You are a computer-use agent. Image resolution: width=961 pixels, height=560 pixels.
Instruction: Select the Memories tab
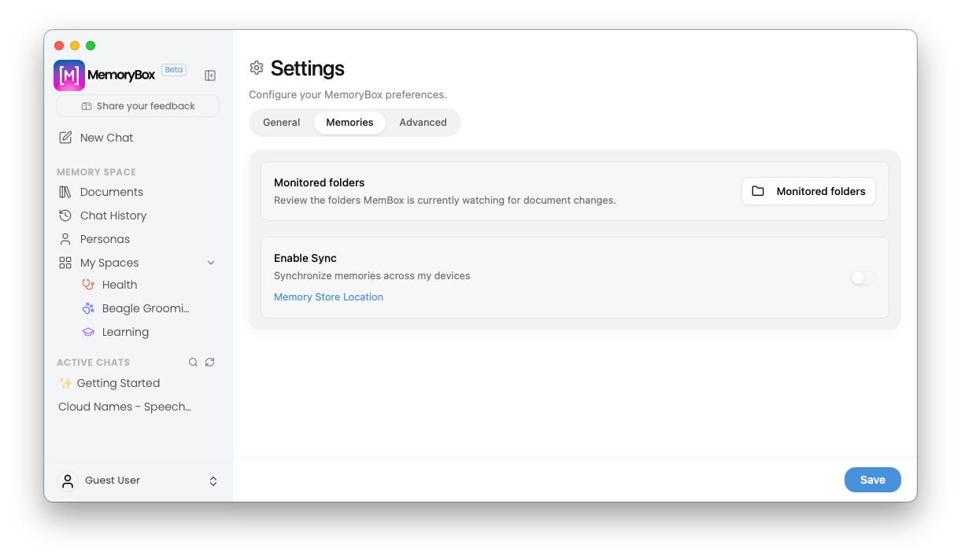[x=349, y=123]
